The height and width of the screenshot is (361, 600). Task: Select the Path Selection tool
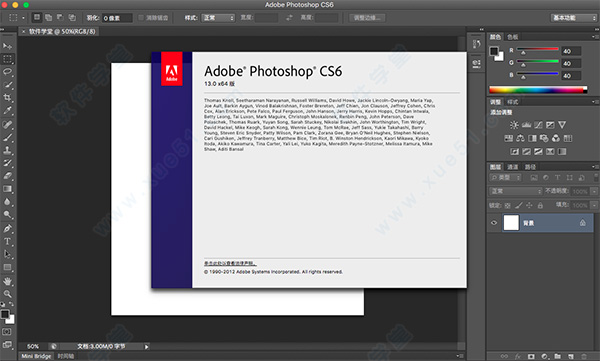(7, 254)
